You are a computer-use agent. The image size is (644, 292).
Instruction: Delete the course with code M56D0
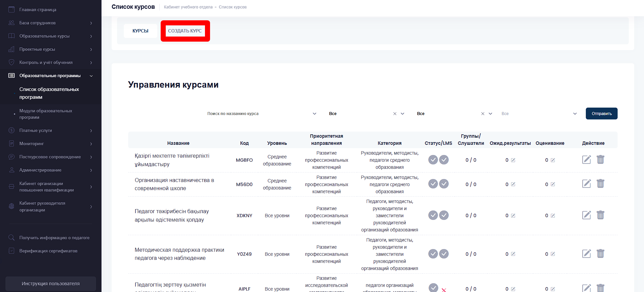pyautogui.click(x=600, y=184)
